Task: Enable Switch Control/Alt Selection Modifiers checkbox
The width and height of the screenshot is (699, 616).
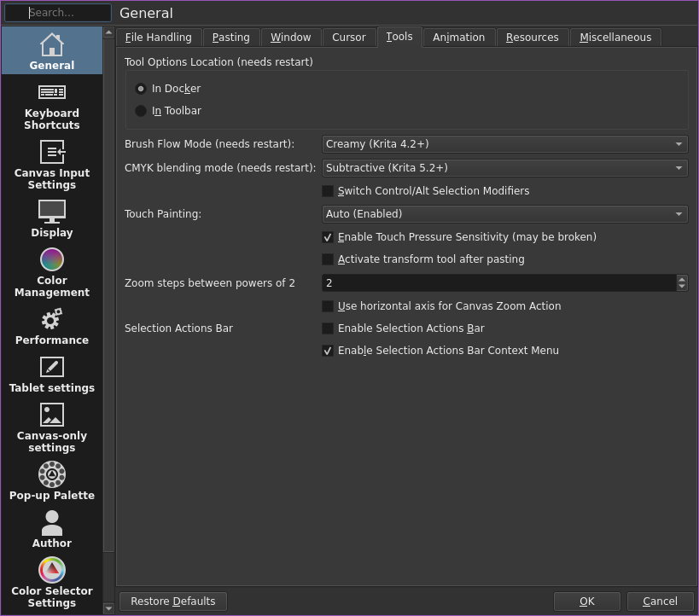Action: [x=328, y=191]
